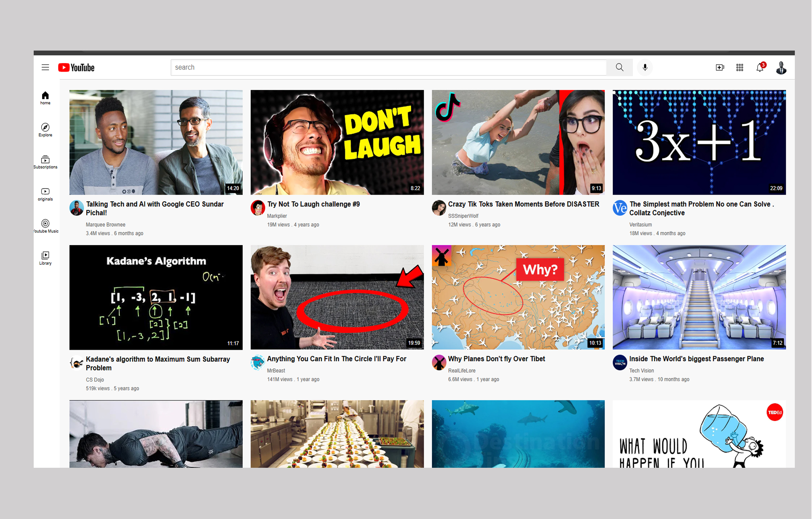The width and height of the screenshot is (812, 519).
Task: Open Library in sidebar
Action: (x=45, y=258)
